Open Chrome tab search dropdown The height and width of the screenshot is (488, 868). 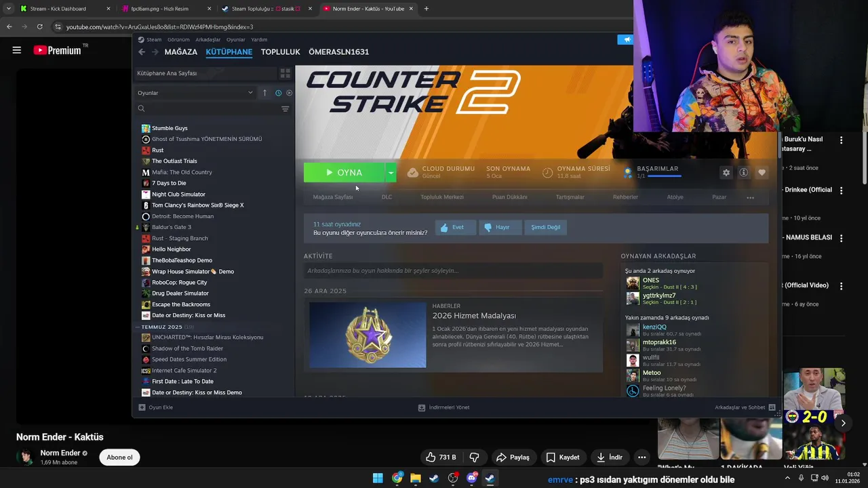tap(9, 9)
